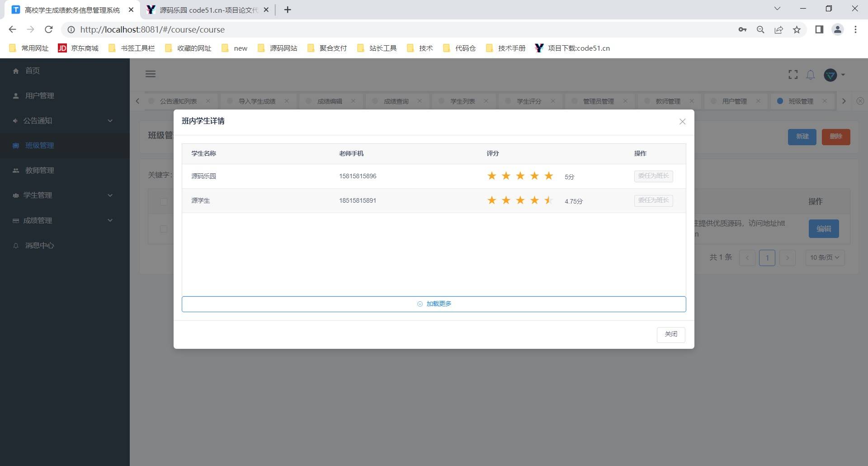This screenshot has height=466, width=868.
Task: Click the 关闭 button in the dialog footer
Action: (671, 334)
